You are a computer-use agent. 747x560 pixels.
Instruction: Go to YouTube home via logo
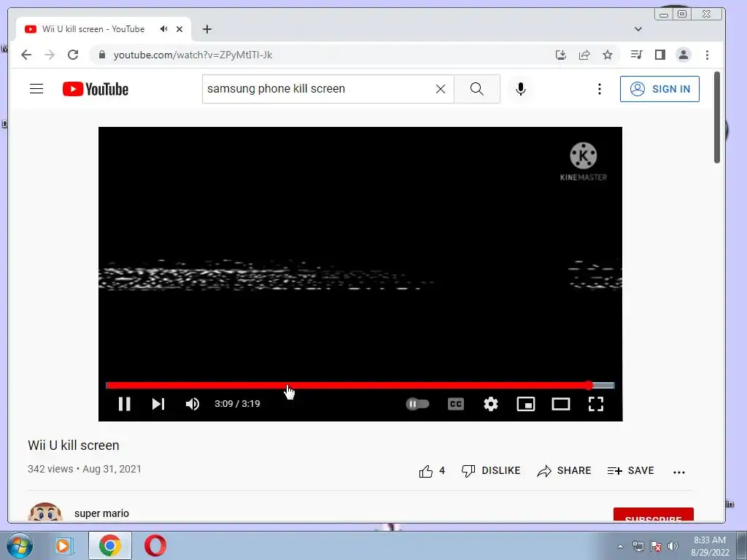[96, 89]
